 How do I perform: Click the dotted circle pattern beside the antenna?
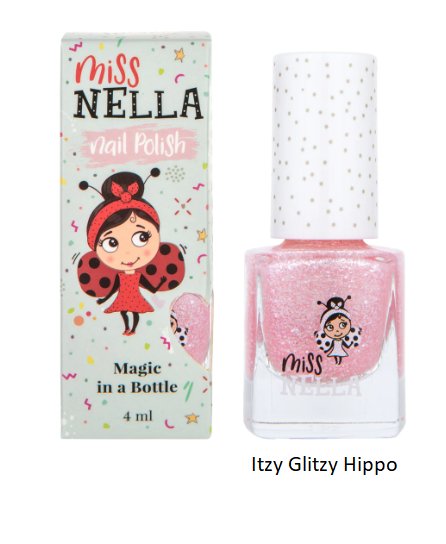coord(175,173)
